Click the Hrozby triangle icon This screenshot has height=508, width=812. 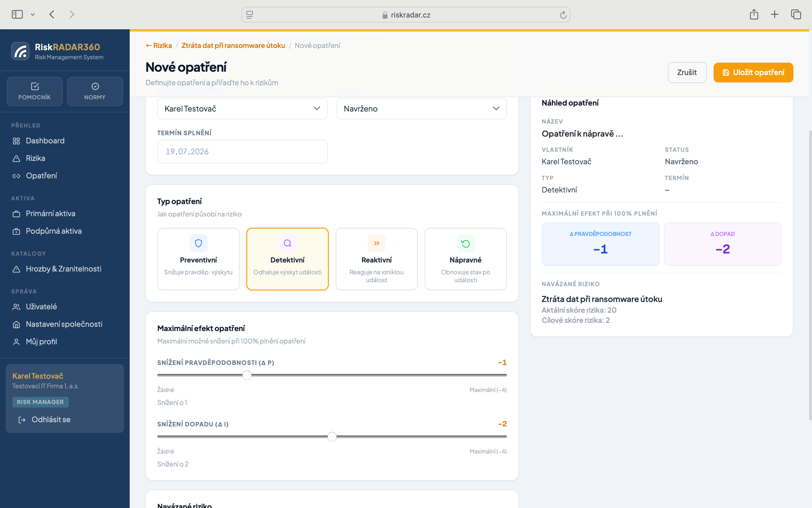coord(16,269)
